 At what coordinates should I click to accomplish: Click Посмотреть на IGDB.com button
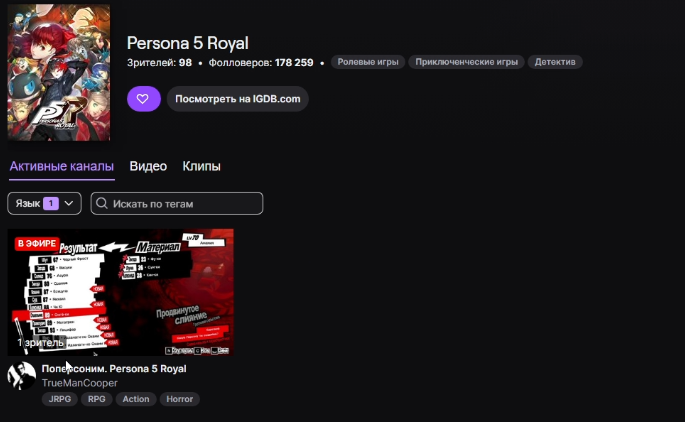(238, 99)
